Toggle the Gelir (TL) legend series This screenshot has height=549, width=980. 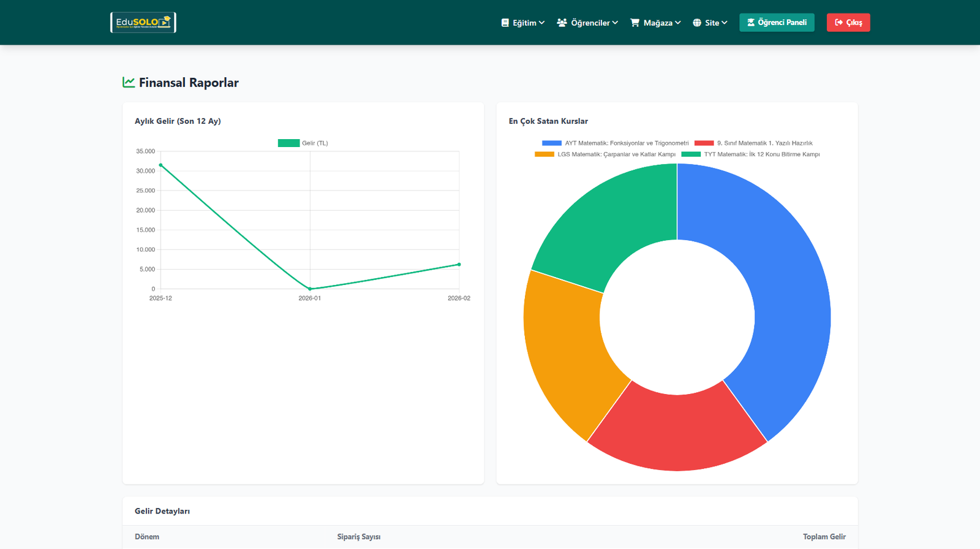pos(303,143)
